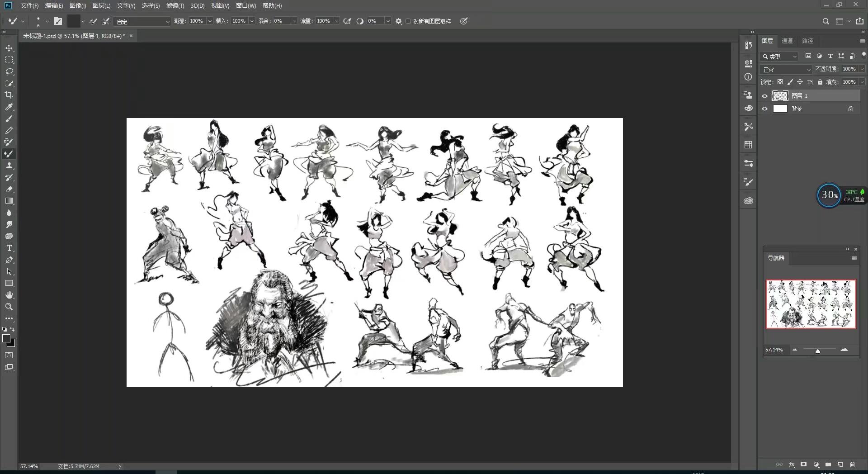Click navigator zoom in large mountain button

(x=844, y=350)
